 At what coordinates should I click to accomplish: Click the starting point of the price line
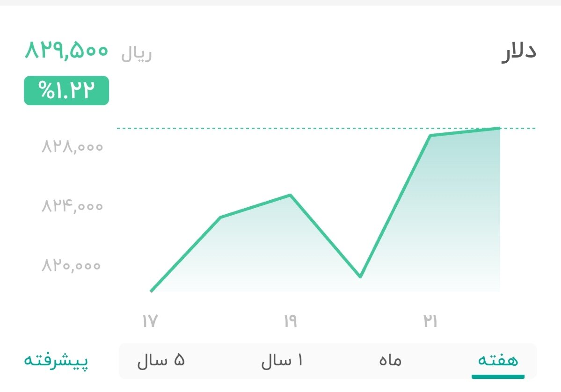151,291
